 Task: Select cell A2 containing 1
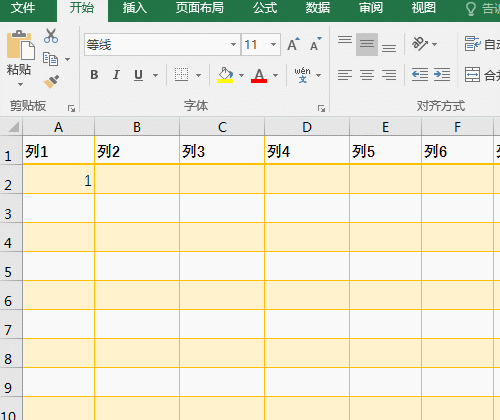(59, 179)
